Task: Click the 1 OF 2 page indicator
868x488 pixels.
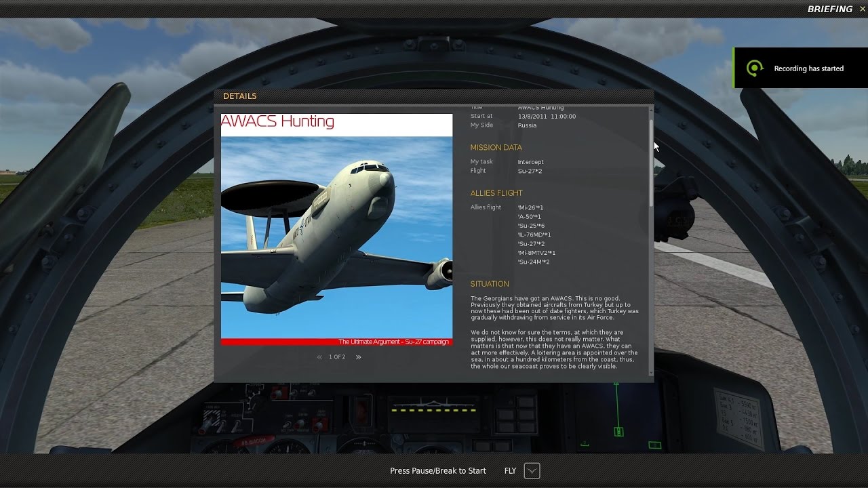Action: tap(337, 357)
